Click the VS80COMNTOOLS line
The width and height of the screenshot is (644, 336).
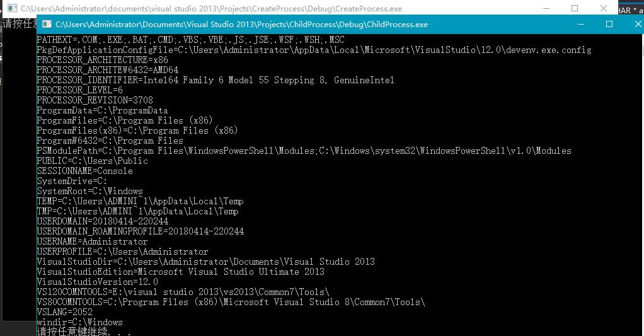click(231, 302)
